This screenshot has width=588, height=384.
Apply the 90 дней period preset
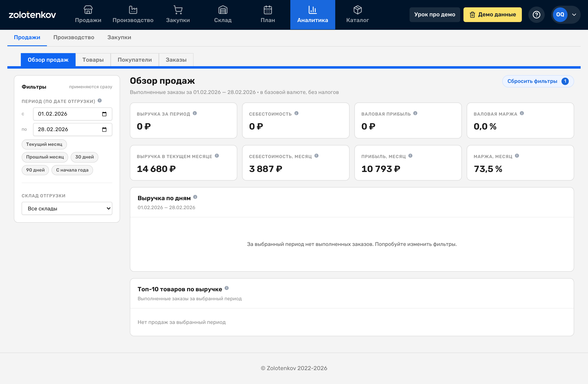[35, 170]
